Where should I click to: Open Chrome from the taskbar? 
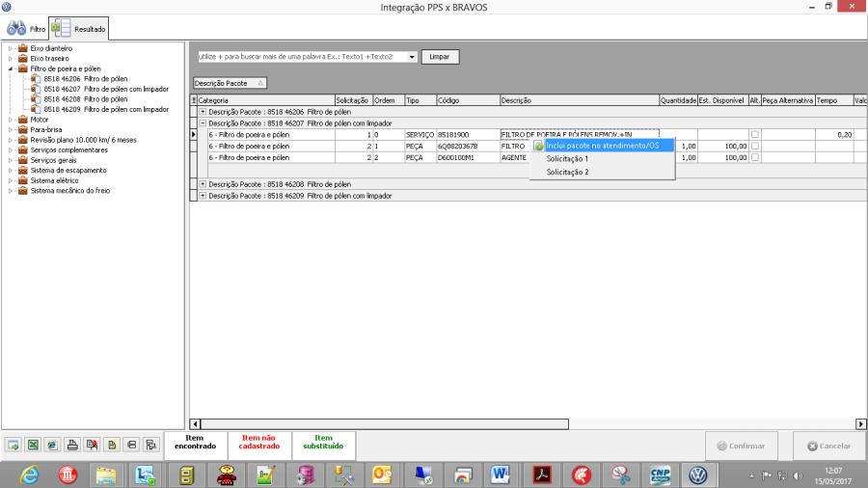(x=462, y=474)
